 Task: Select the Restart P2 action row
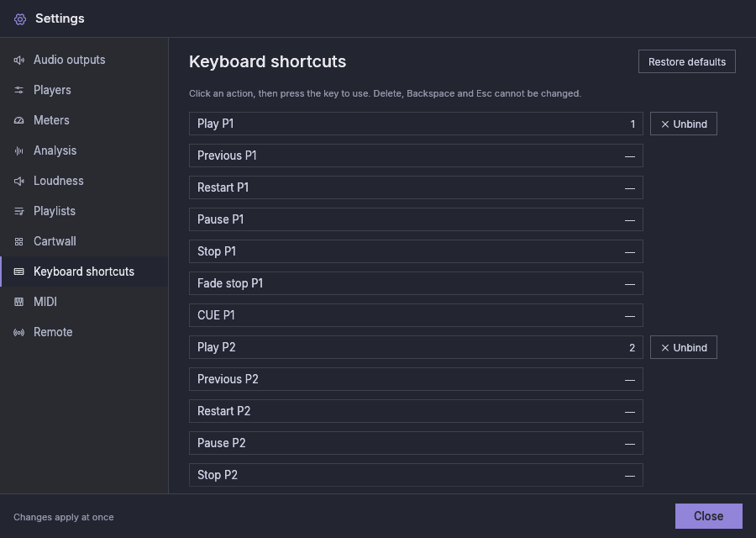pyautogui.click(x=416, y=411)
